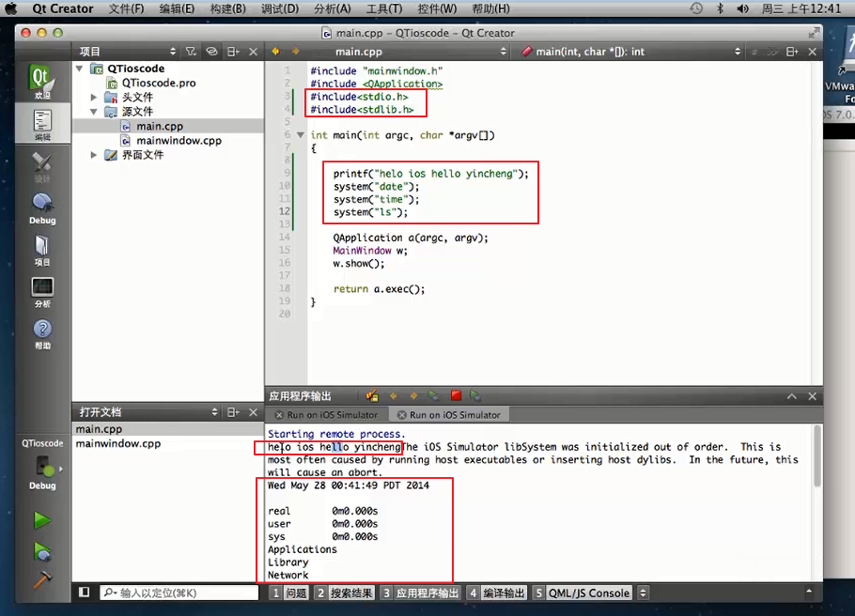Open the 编辑(E) menu

(177, 8)
